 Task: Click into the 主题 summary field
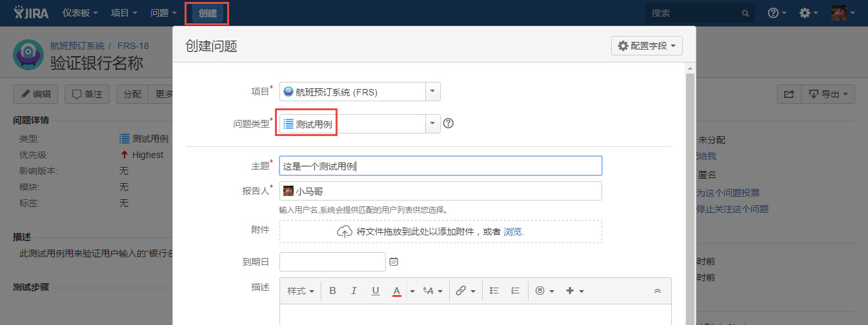coord(440,166)
